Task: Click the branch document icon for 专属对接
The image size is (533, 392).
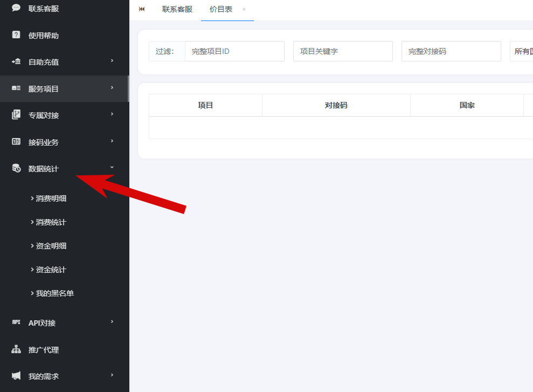Action: 16,114
